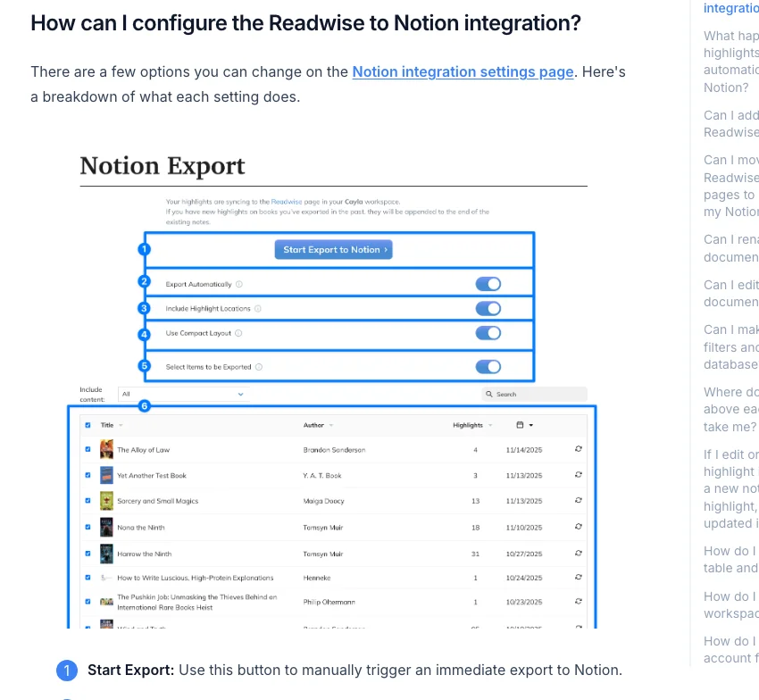The height and width of the screenshot is (700, 759).
Task: Uncheck Nona the Ninth checkbox
Action: click(88, 527)
